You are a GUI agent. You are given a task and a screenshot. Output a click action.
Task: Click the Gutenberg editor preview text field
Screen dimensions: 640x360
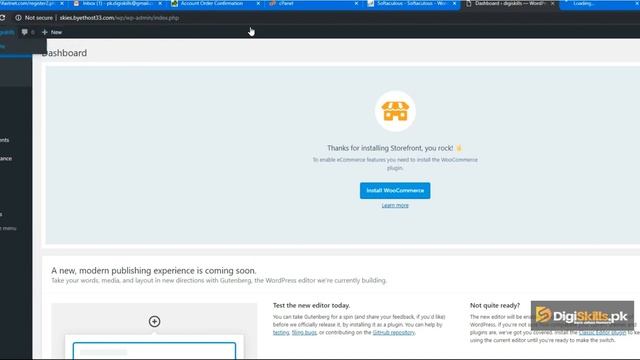154,351
